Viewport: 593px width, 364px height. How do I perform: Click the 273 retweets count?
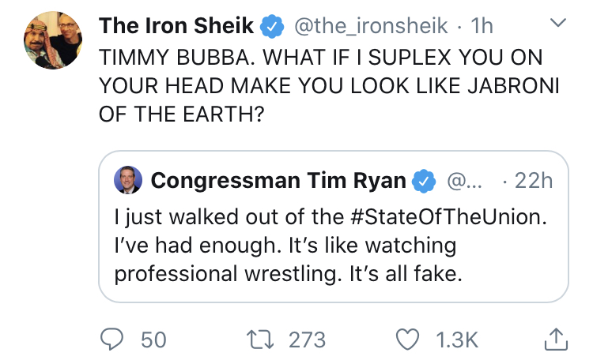[307, 340]
